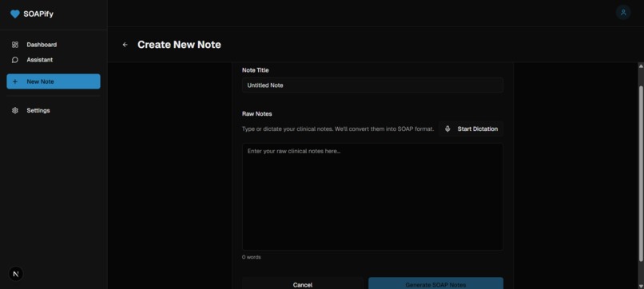Open the Assistant menu item

coord(54,60)
